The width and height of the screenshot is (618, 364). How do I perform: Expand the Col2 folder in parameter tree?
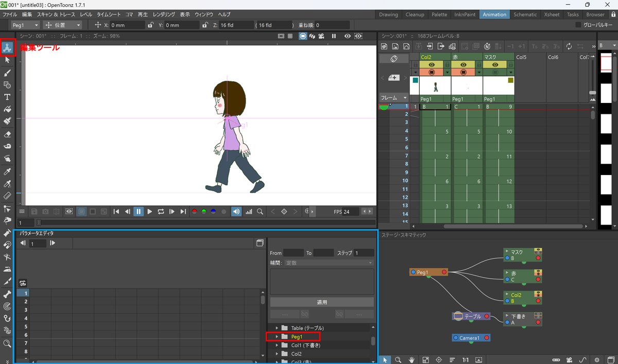point(277,354)
